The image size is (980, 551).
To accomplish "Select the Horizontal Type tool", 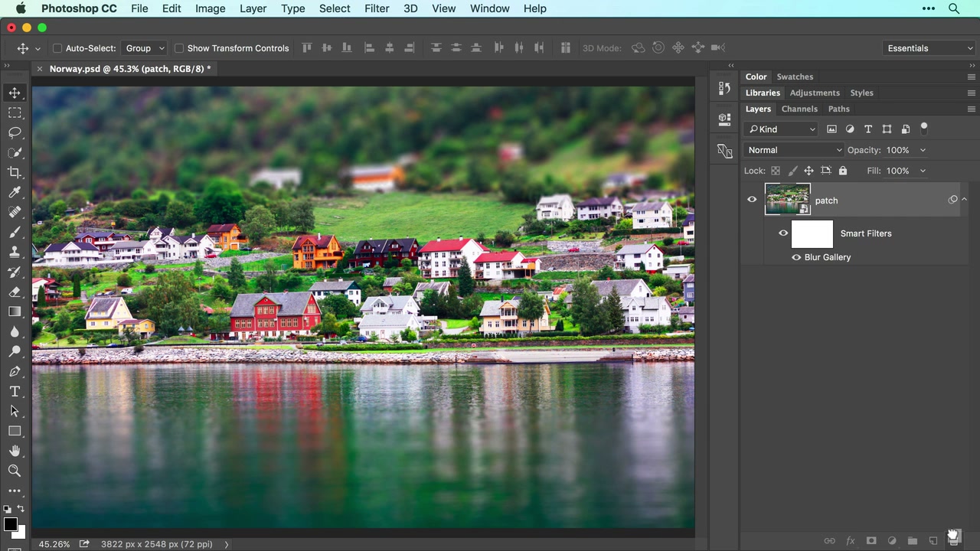I will [15, 391].
